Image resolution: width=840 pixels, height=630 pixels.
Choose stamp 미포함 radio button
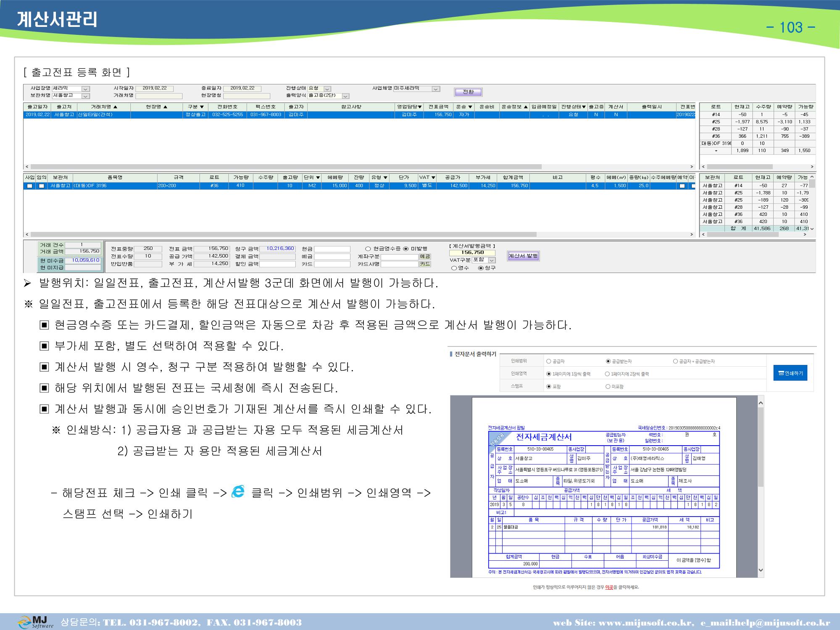click(x=608, y=386)
